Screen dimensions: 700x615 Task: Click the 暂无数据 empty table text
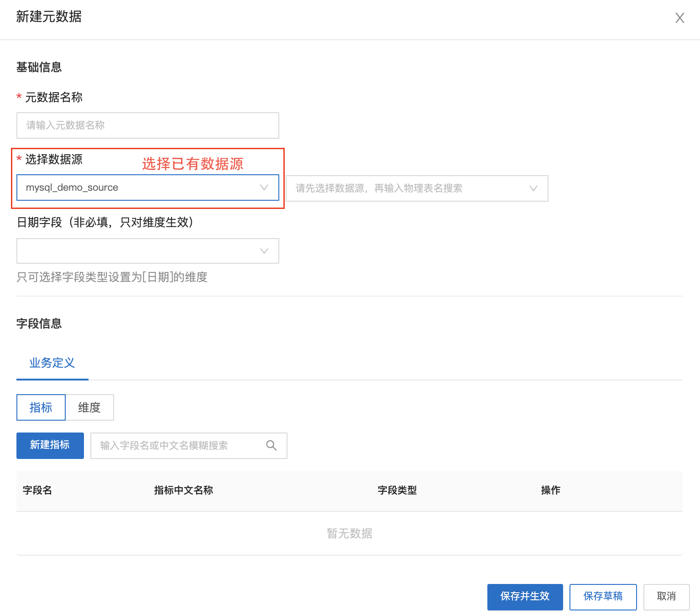tap(350, 533)
